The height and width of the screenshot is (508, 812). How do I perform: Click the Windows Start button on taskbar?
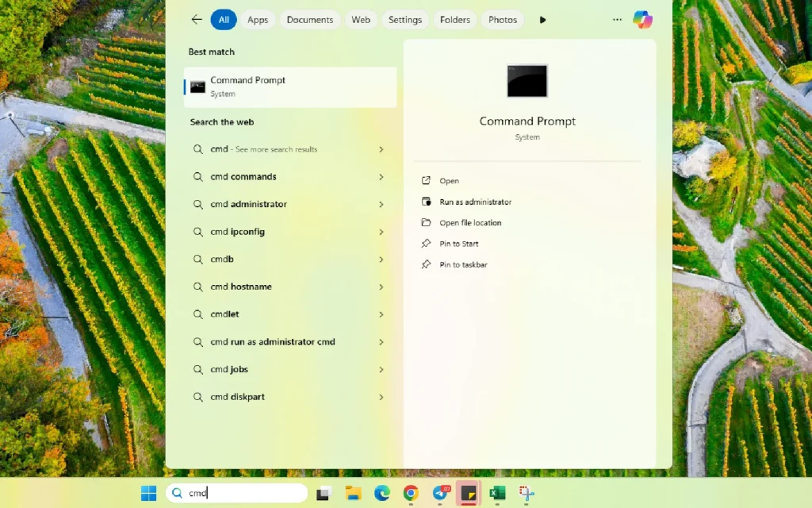coord(148,493)
